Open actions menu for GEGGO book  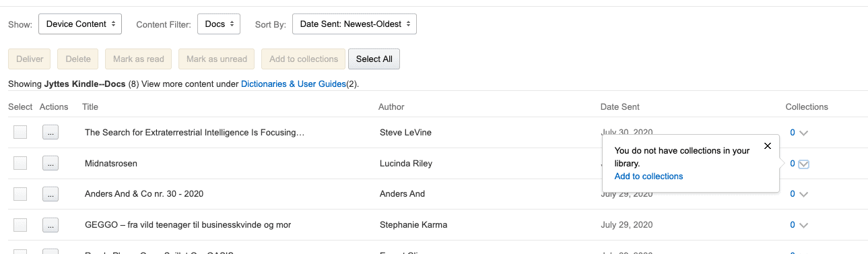tap(51, 225)
